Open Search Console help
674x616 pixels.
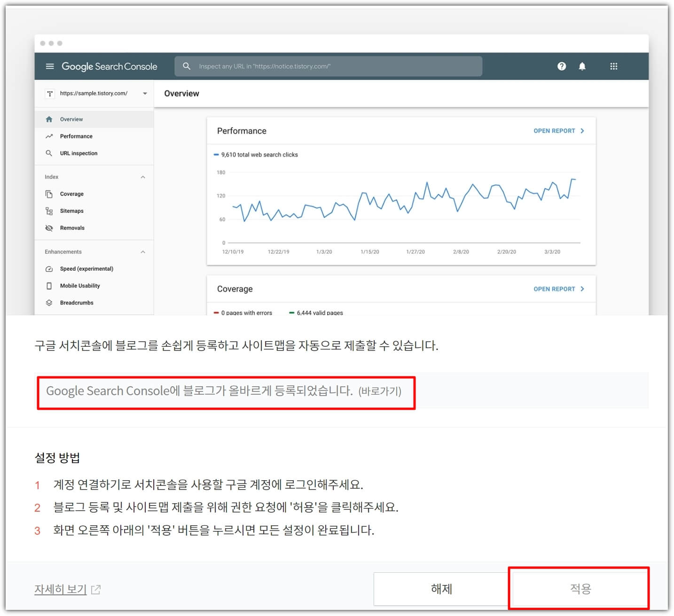click(x=562, y=66)
